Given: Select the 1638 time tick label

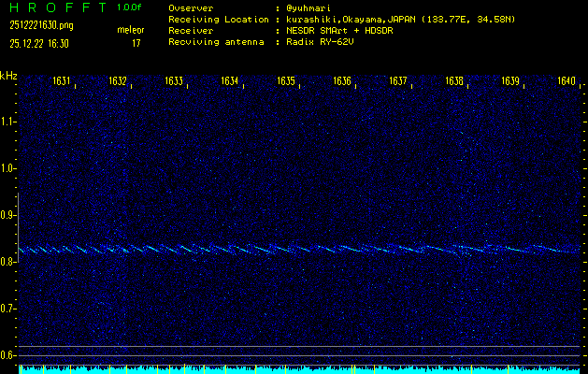Looking at the screenshot, I should click(454, 81).
